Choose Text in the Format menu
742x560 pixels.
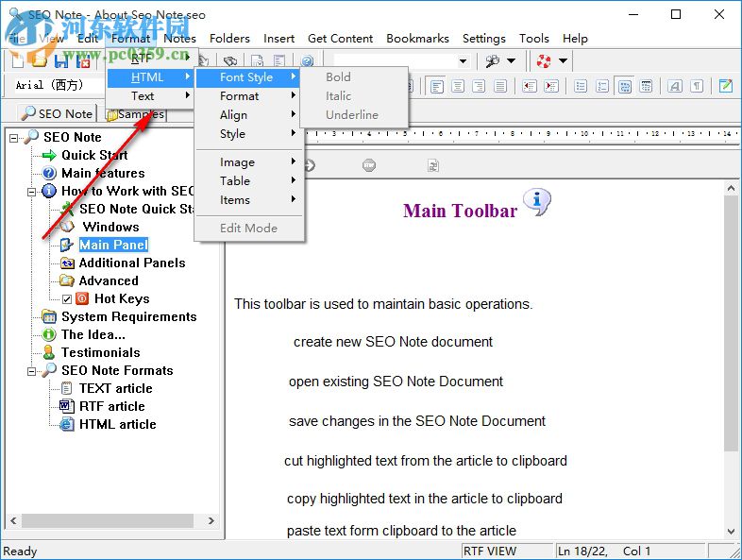[x=150, y=96]
